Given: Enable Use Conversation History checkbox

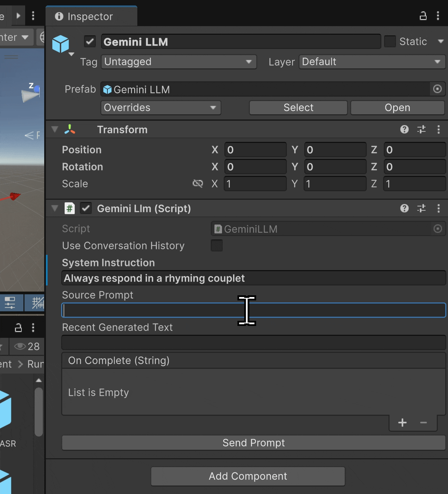Looking at the screenshot, I should tap(217, 245).
